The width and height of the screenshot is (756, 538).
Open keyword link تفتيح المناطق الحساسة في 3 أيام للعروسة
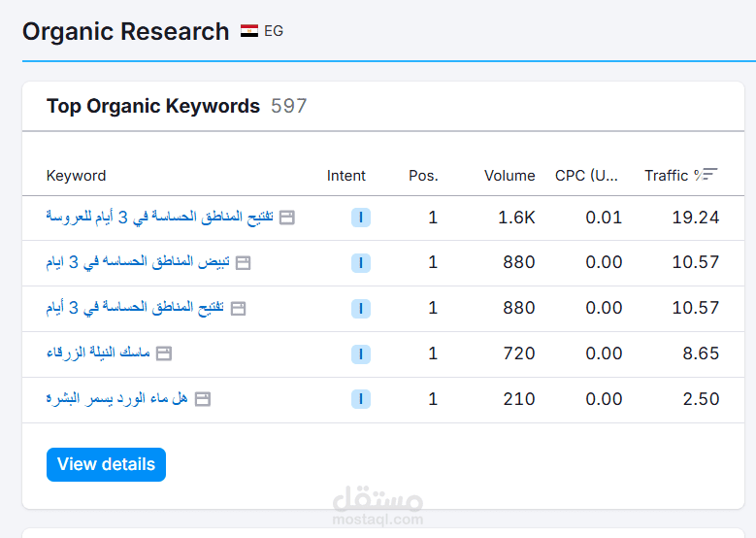pos(159,217)
